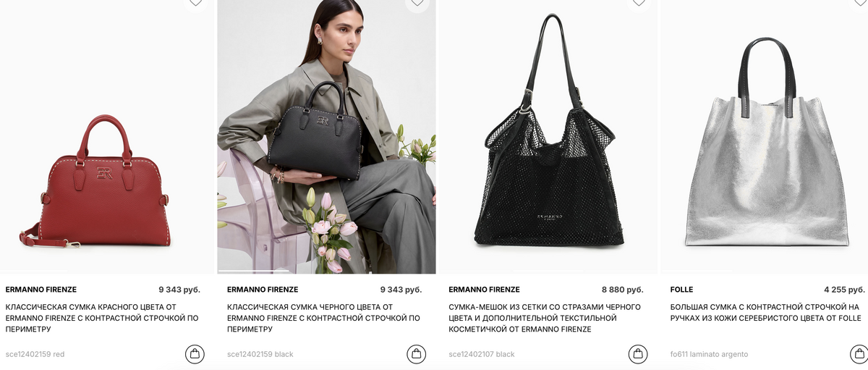Screen dimensions: 868x370
Task: Favorite the red classic bag with heart icon
Action: [195, 2]
